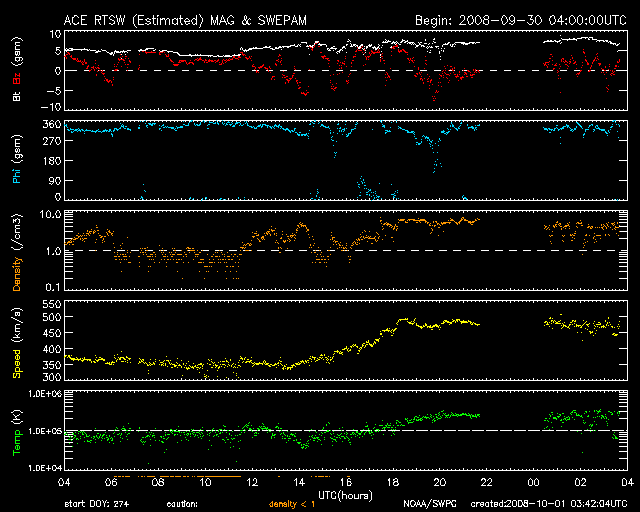The height and width of the screenshot is (512, 640).
Task: Click the '10.0' tick on the Density axis
Action: coord(50,214)
